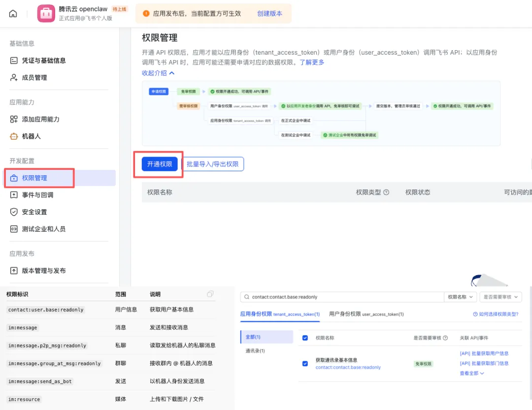The width and height of the screenshot is (532, 410).
Task: Click the home icon in header
Action: click(13, 14)
